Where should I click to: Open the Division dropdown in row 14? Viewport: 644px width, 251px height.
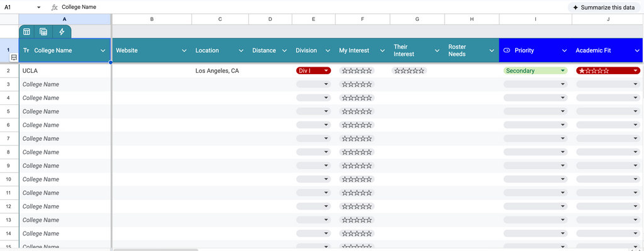click(x=313, y=233)
